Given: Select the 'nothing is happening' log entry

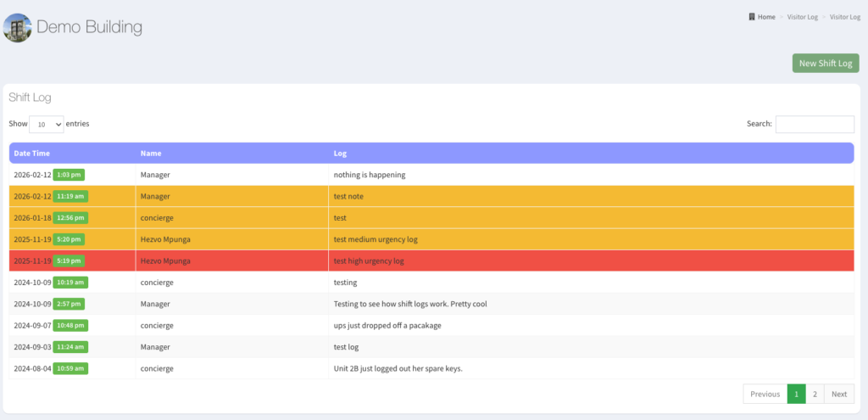Looking at the screenshot, I should coord(370,175).
